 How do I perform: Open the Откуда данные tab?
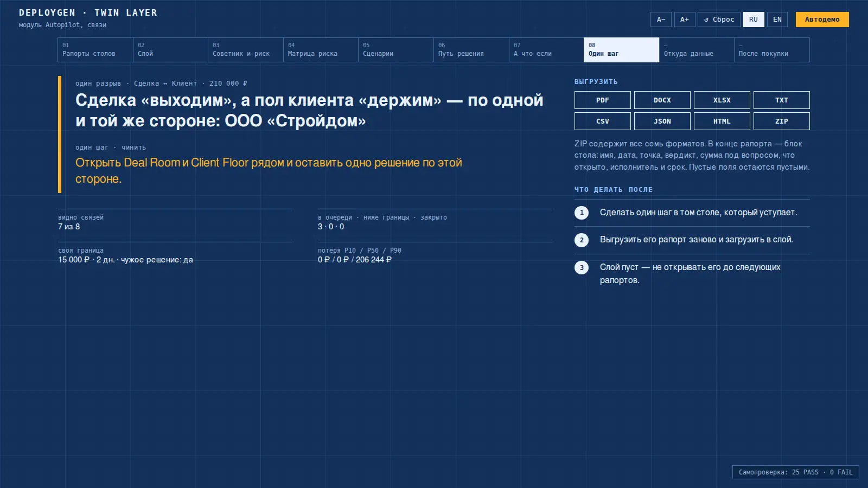click(x=697, y=50)
